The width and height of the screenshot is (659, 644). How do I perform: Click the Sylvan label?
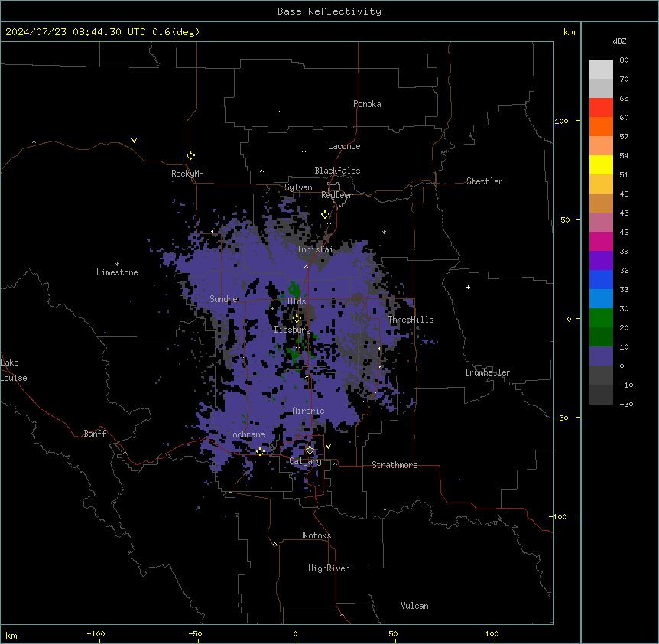click(298, 187)
